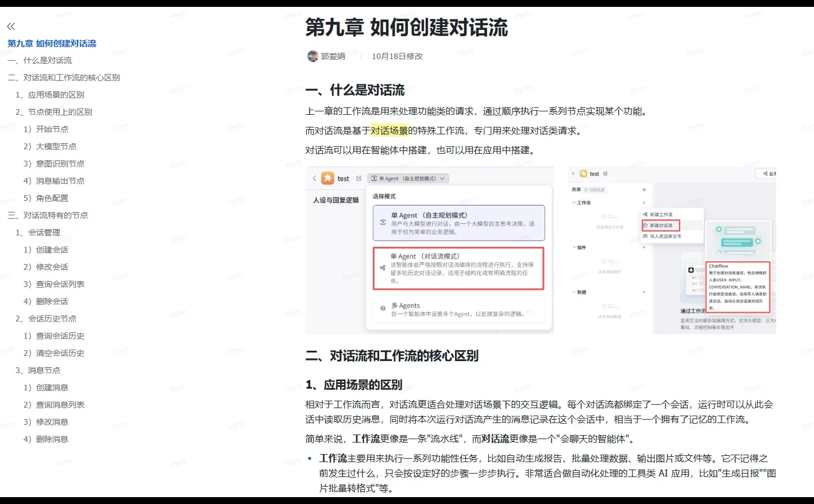The image size is (814, 504).
Task: Switch to the 引用关系 tab
Action: coord(595,189)
